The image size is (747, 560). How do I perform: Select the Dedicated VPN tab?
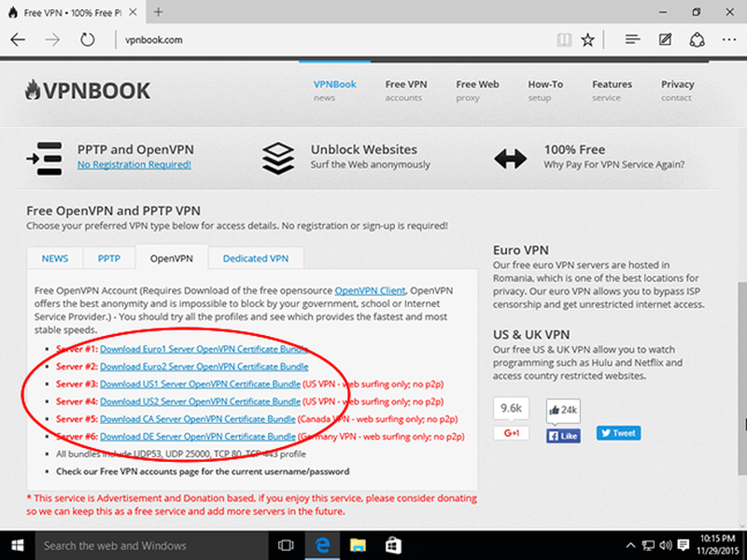click(255, 259)
